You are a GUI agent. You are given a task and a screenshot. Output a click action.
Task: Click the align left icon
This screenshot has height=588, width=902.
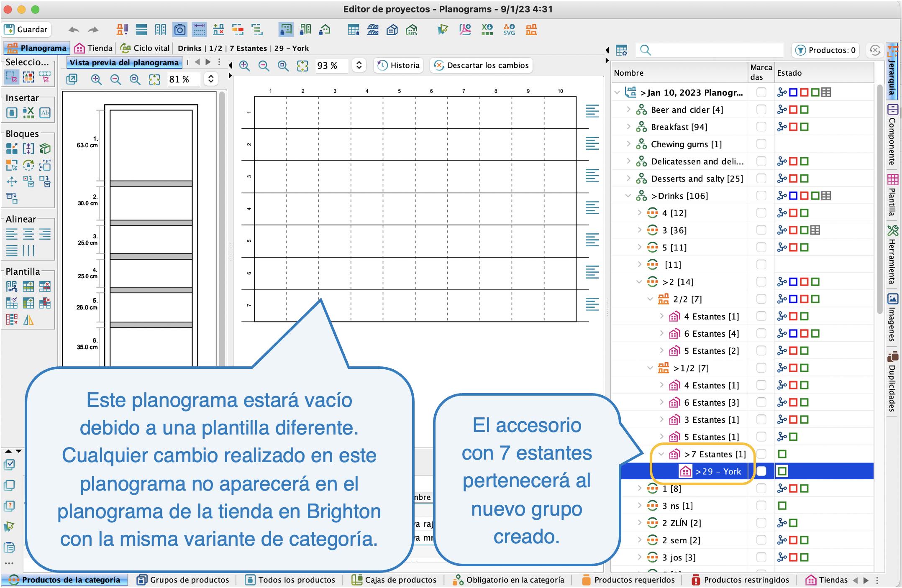[x=12, y=234]
